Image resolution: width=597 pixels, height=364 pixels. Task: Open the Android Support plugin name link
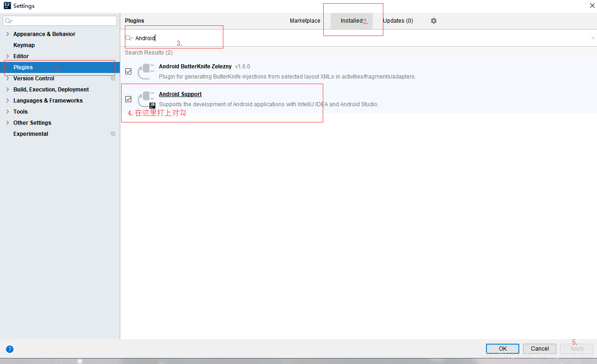click(180, 94)
